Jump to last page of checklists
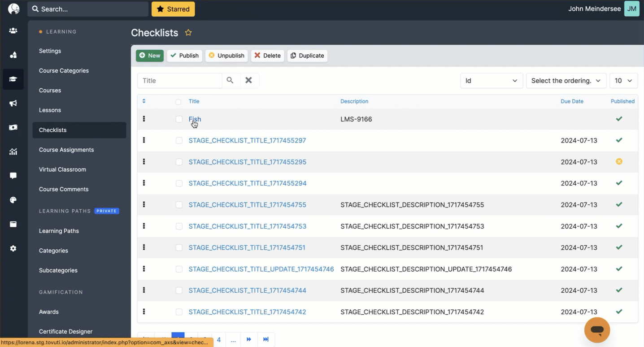The image size is (644, 347). click(x=266, y=339)
